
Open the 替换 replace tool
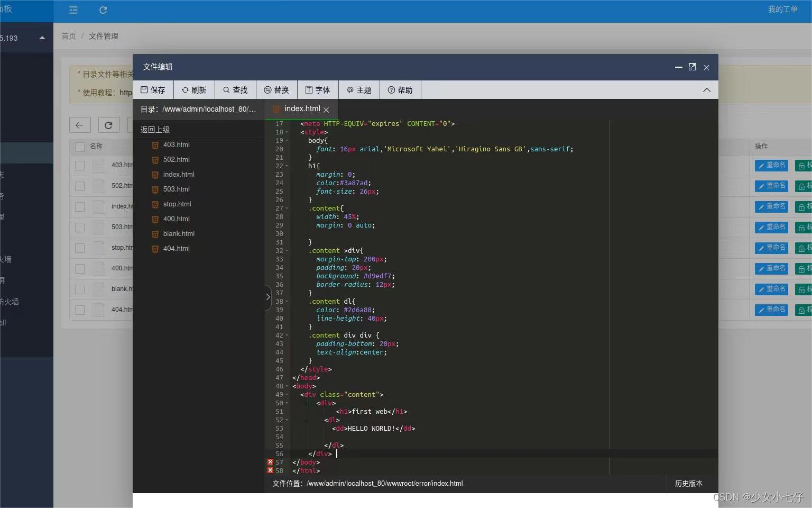pyautogui.click(x=276, y=90)
